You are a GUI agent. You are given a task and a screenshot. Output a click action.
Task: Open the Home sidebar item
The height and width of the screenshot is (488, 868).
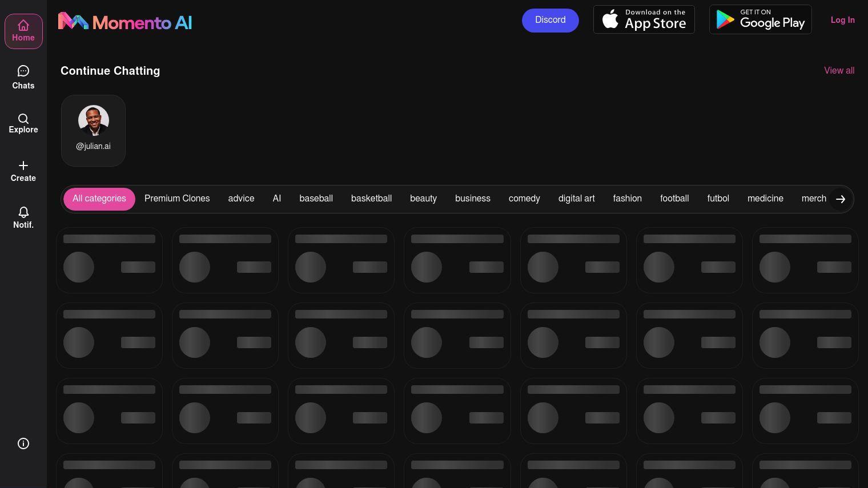click(23, 31)
